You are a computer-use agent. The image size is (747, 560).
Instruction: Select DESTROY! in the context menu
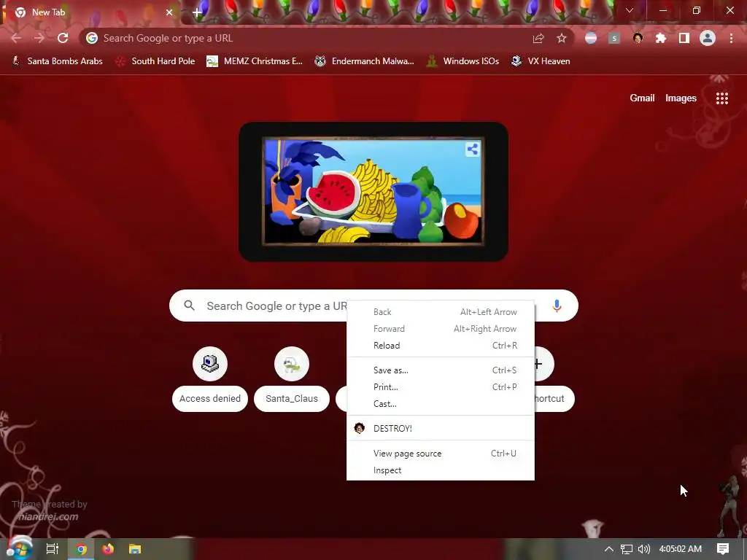tap(441, 428)
